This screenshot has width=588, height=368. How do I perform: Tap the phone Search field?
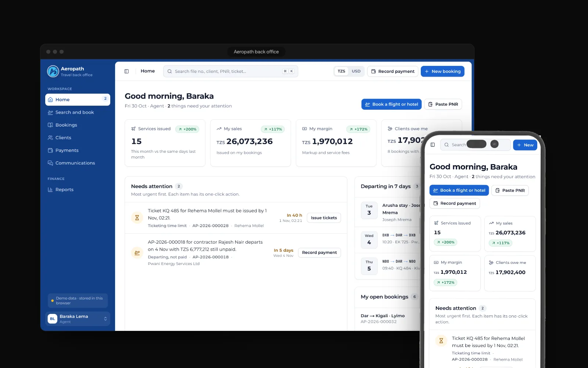pyautogui.click(x=476, y=145)
